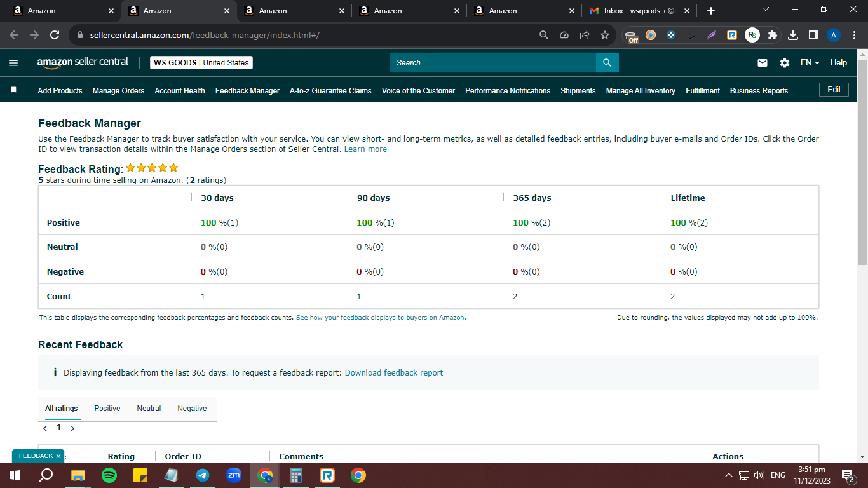The image size is (868, 488).
Task: Click the 30 days positive '100 %(1)' value
Action: click(x=220, y=223)
